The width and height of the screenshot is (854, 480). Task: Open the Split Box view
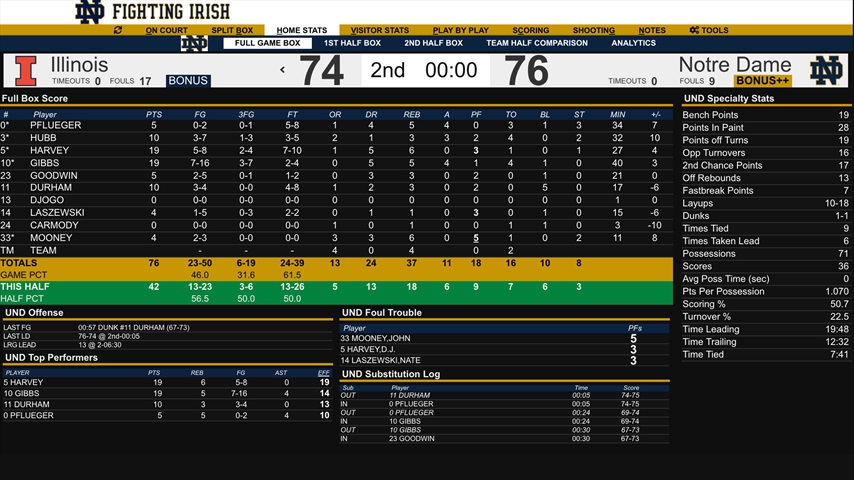pyautogui.click(x=231, y=30)
